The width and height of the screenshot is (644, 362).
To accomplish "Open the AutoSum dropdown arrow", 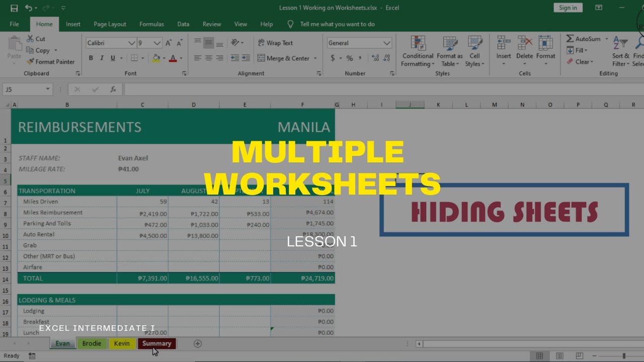I will click(x=607, y=39).
